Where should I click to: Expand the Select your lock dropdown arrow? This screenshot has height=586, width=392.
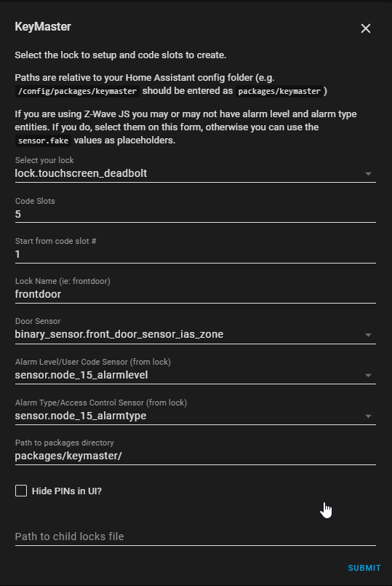368,174
